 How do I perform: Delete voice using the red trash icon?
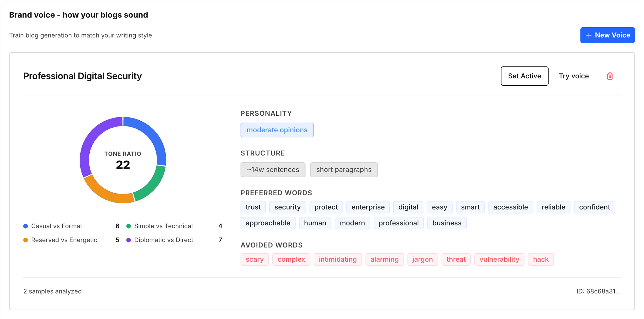point(610,76)
